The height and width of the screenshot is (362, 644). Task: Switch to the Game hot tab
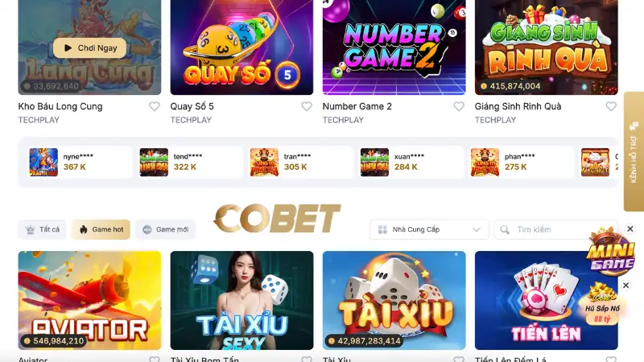coord(101,229)
